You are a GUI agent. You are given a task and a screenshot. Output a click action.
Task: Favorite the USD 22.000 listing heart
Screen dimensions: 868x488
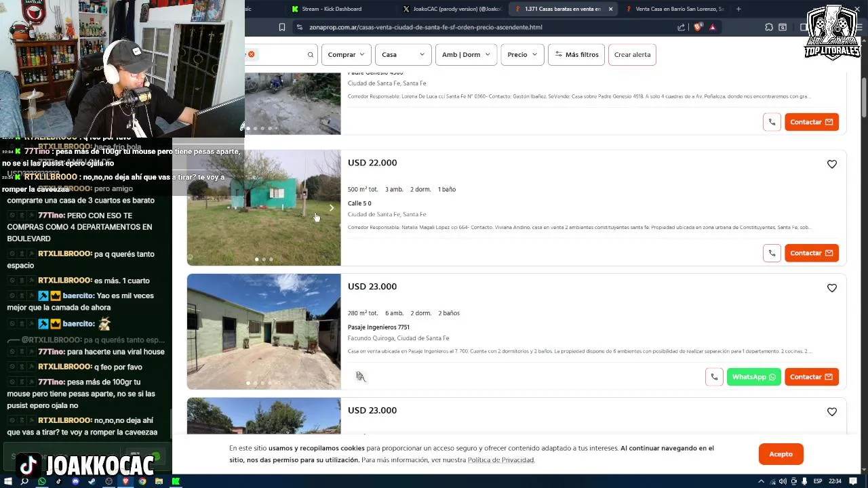(832, 164)
